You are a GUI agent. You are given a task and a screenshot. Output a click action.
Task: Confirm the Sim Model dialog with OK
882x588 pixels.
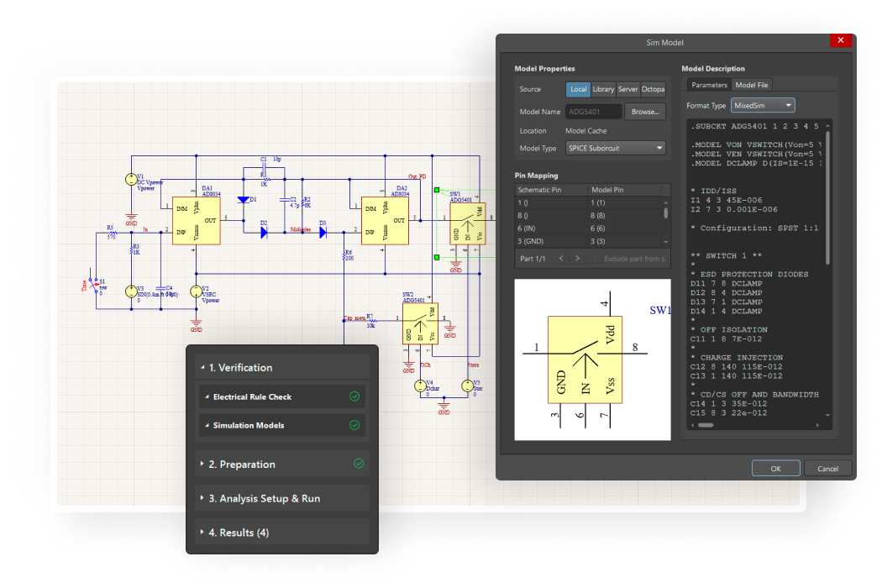pos(775,468)
